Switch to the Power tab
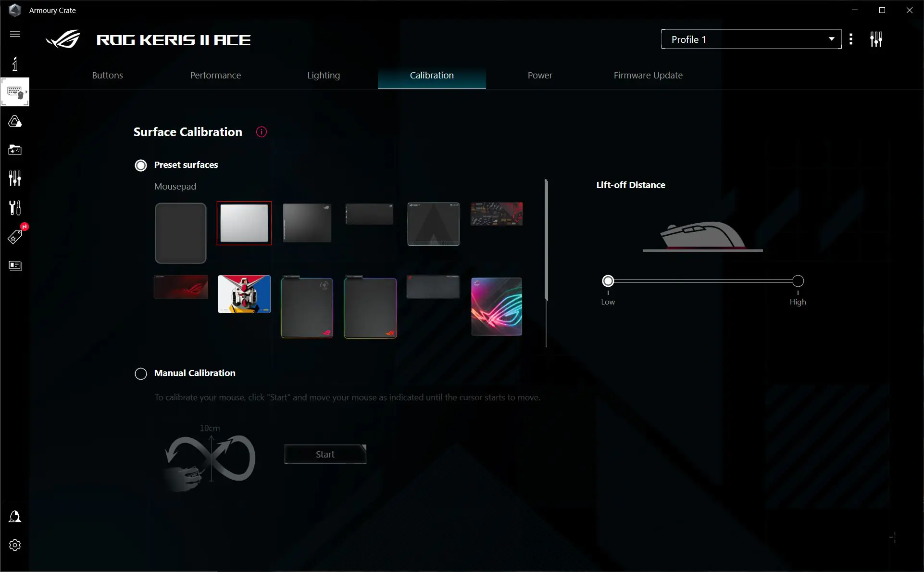 pyautogui.click(x=540, y=75)
